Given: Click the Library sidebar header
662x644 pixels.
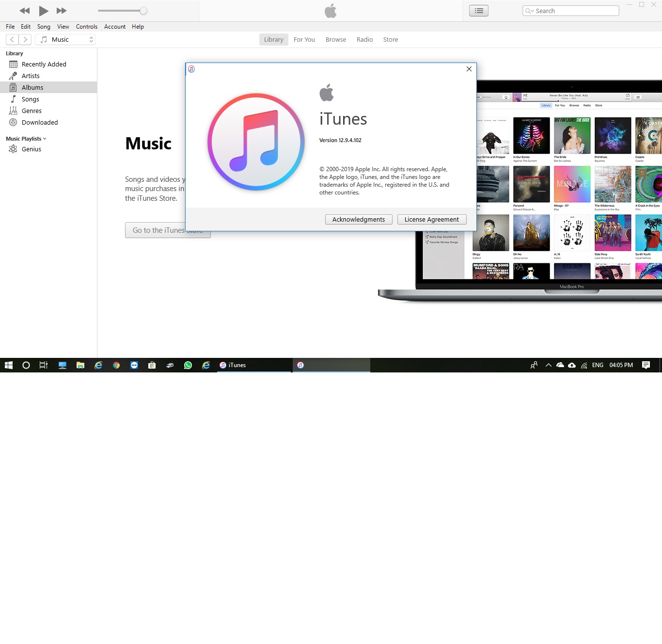Looking at the screenshot, I should click(15, 53).
